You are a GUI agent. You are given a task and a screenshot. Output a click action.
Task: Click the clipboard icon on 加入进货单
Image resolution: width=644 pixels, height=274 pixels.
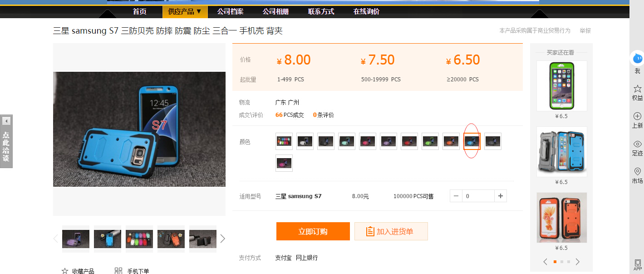click(370, 231)
